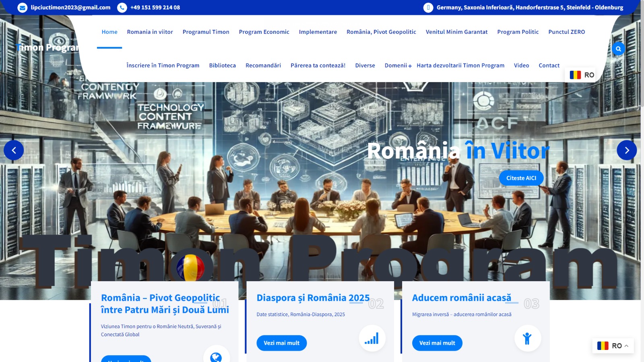Click the location icon beside the address
The image size is (644, 362).
coord(428,8)
